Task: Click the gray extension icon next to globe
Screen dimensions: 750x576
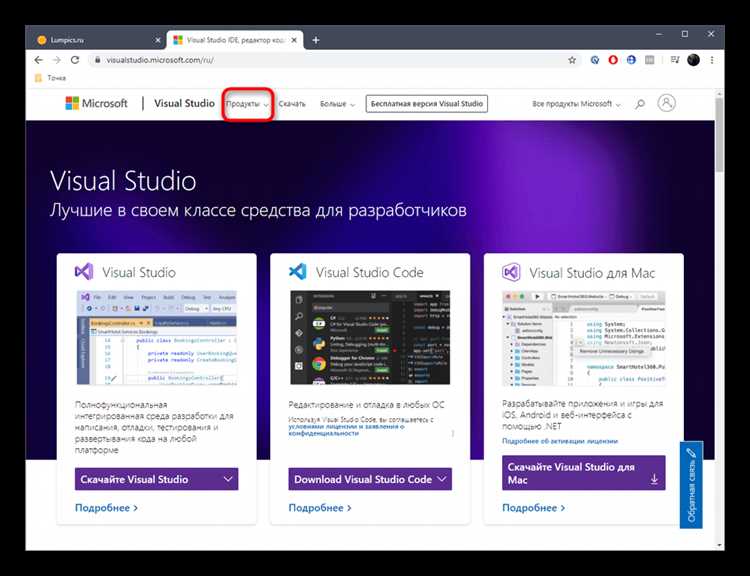Action: pyautogui.click(x=650, y=60)
